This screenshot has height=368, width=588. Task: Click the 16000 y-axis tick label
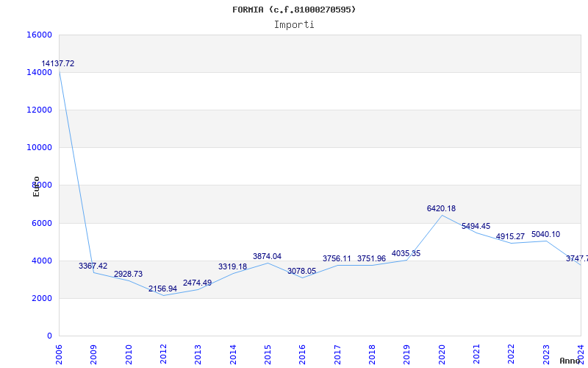pyautogui.click(x=40, y=35)
